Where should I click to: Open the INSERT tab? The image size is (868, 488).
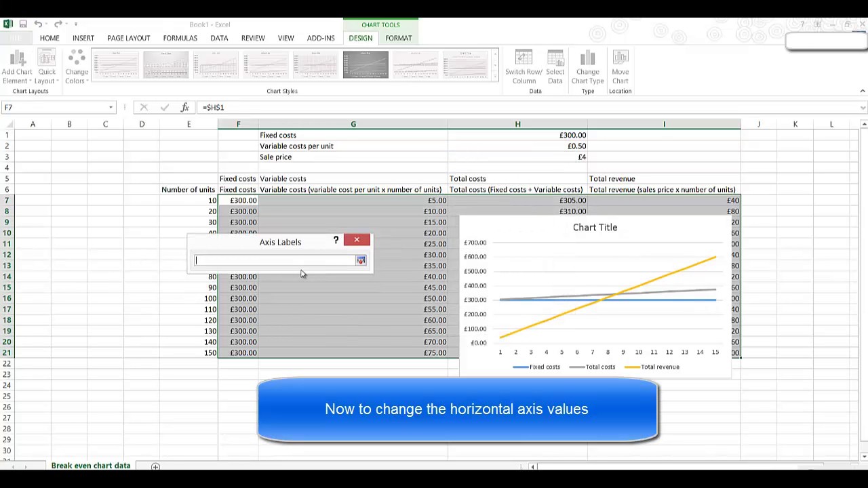pyautogui.click(x=83, y=38)
